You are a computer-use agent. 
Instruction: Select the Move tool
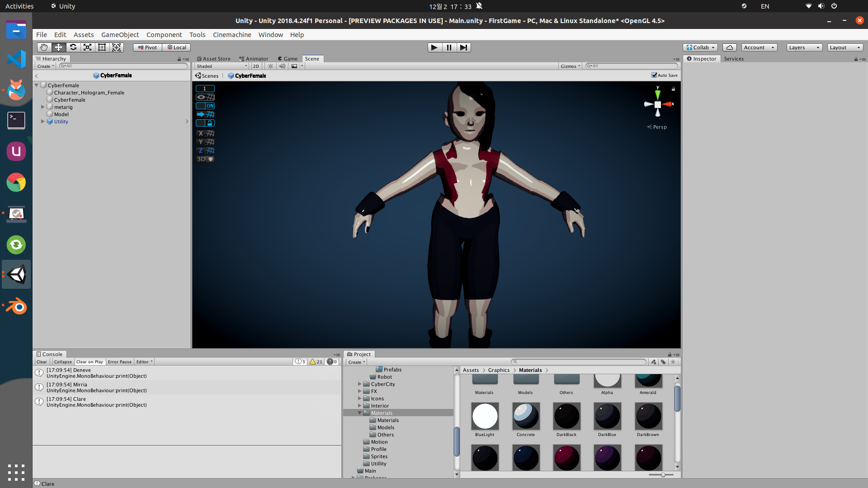pos(58,47)
